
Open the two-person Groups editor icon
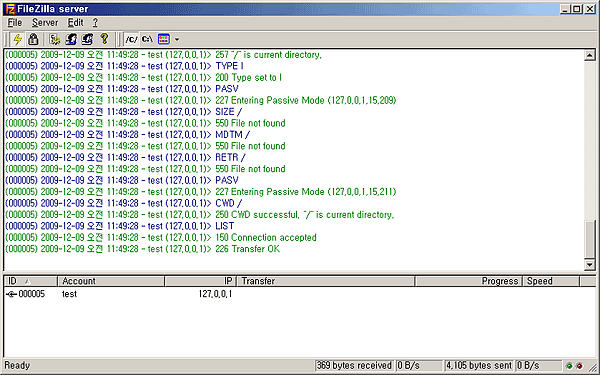click(87, 39)
